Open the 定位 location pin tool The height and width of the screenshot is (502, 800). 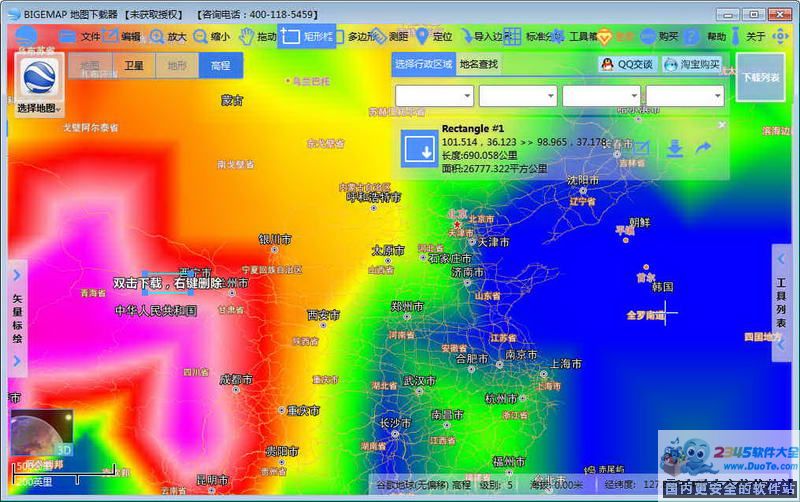point(433,37)
